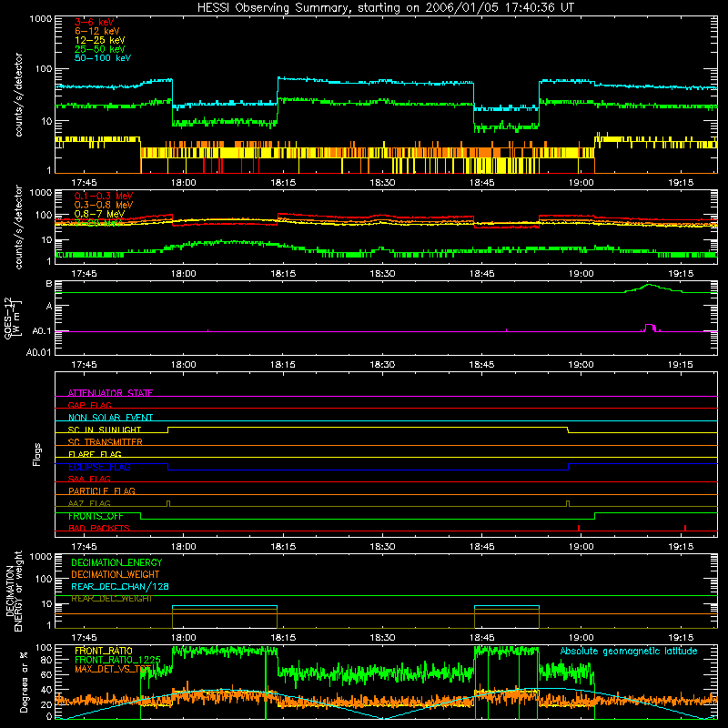
Task: Click the red '0.1-0.3 MeV' legend label
Action: pos(104,196)
